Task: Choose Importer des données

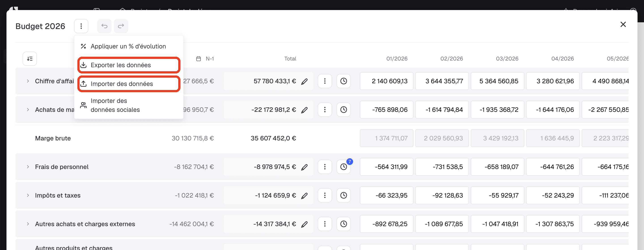Action: tap(129, 84)
